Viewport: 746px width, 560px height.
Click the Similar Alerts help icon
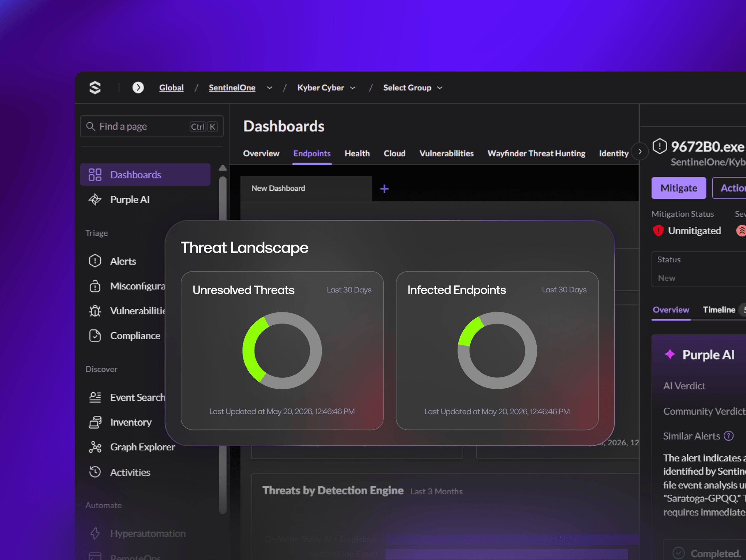pyautogui.click(x=729, y=436)
